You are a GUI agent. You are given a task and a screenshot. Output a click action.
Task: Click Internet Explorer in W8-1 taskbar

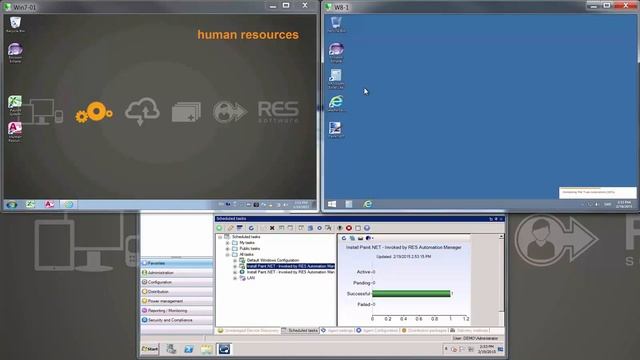(x=367, y=204)
